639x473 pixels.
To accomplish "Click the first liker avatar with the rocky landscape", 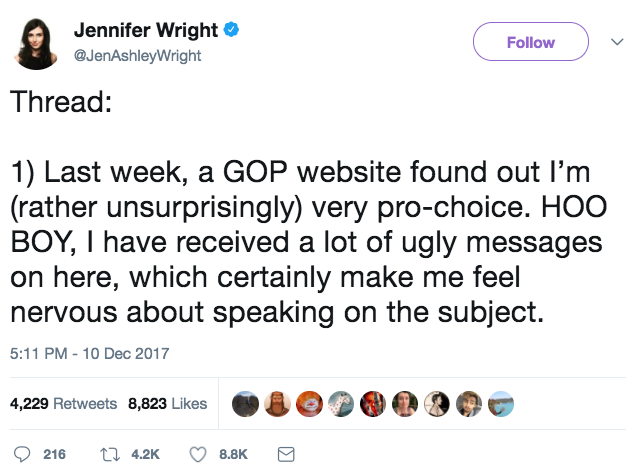I will click(244, 404).
